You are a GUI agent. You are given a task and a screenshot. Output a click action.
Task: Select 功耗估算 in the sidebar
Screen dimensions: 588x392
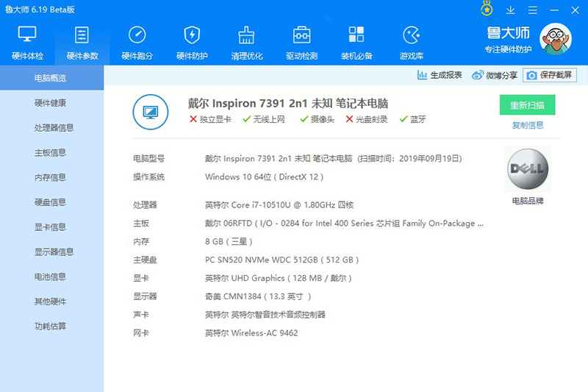click(51, 326)
